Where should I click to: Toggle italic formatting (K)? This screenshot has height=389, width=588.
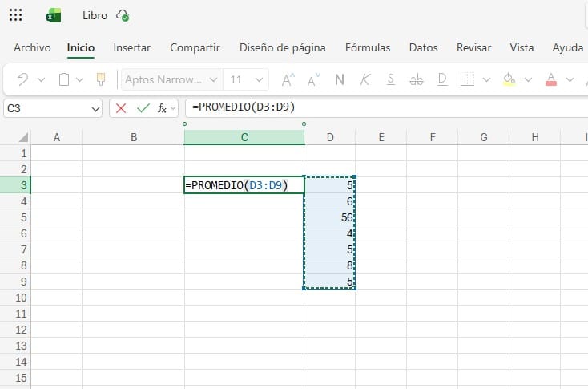(x=365, y=79)
